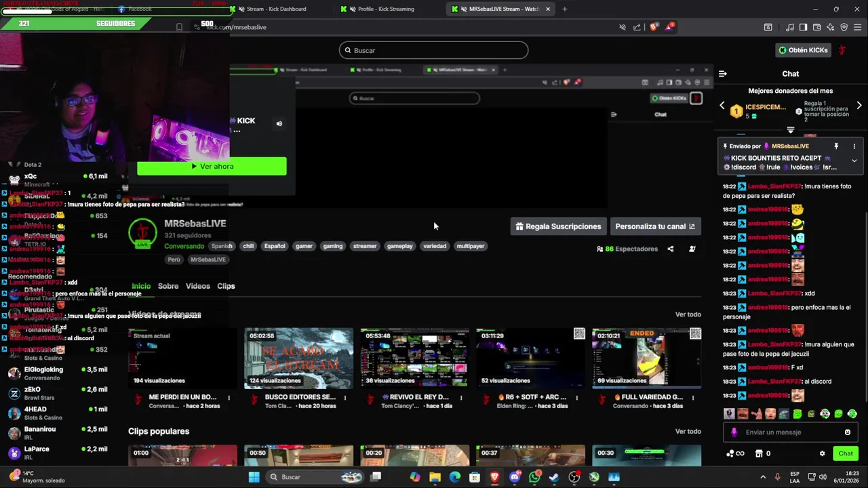Open the chat gift shop icon
Screen dimensions: 868x488
pos(759,453)
